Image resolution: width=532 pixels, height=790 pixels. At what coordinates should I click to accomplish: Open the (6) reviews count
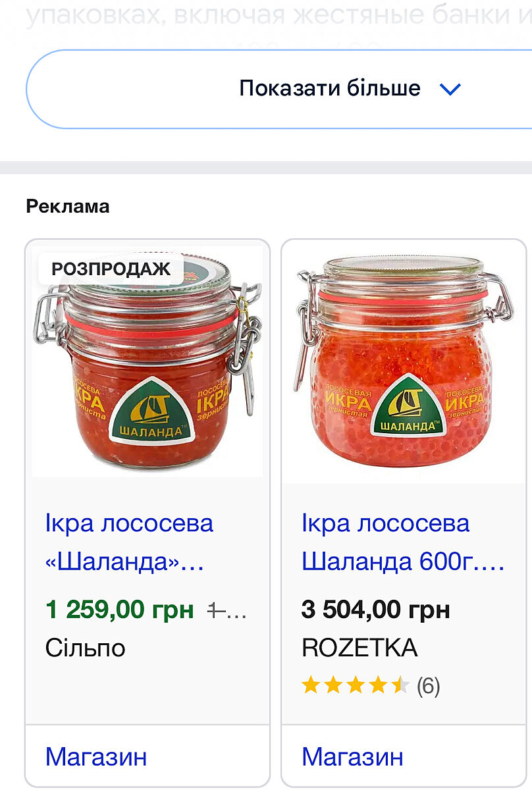[428, 686]
